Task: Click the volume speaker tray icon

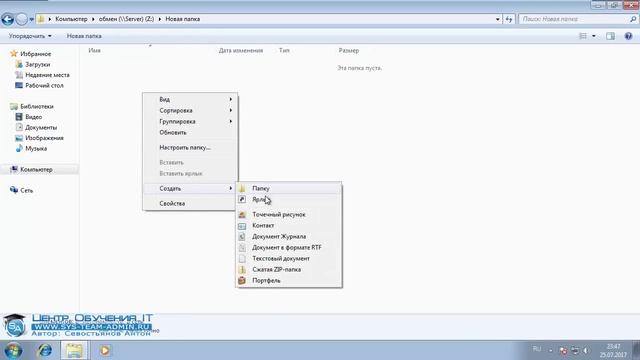Action: pos(586,351)
